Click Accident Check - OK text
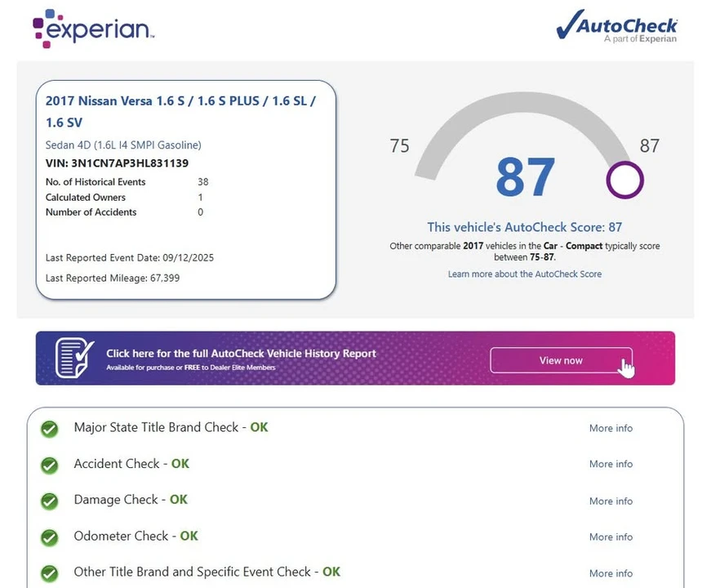 131,464
